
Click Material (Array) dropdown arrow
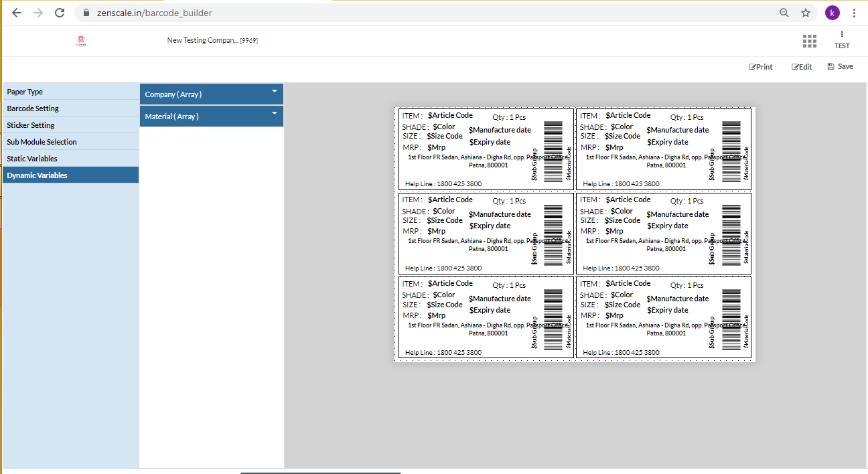click(274, 113)
